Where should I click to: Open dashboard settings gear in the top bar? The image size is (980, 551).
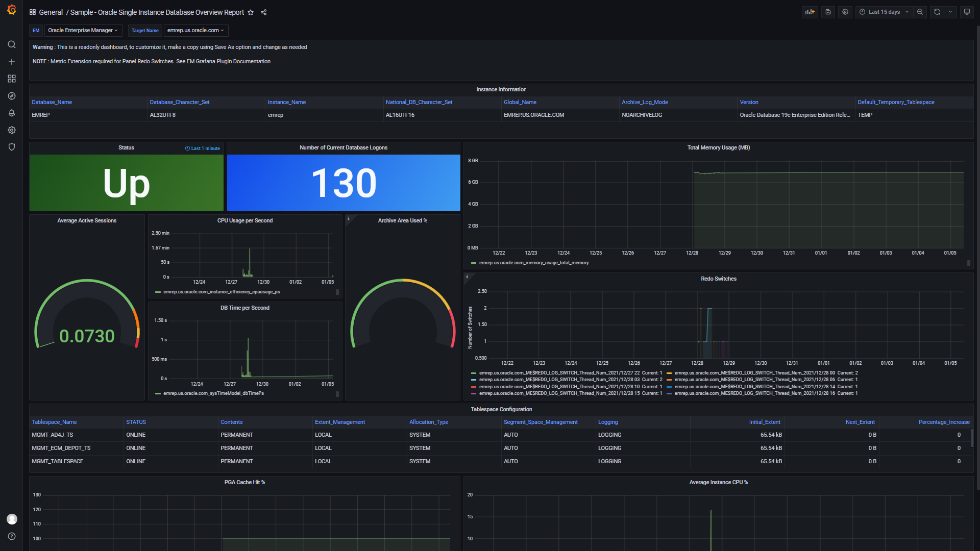(x=845, y=12)
